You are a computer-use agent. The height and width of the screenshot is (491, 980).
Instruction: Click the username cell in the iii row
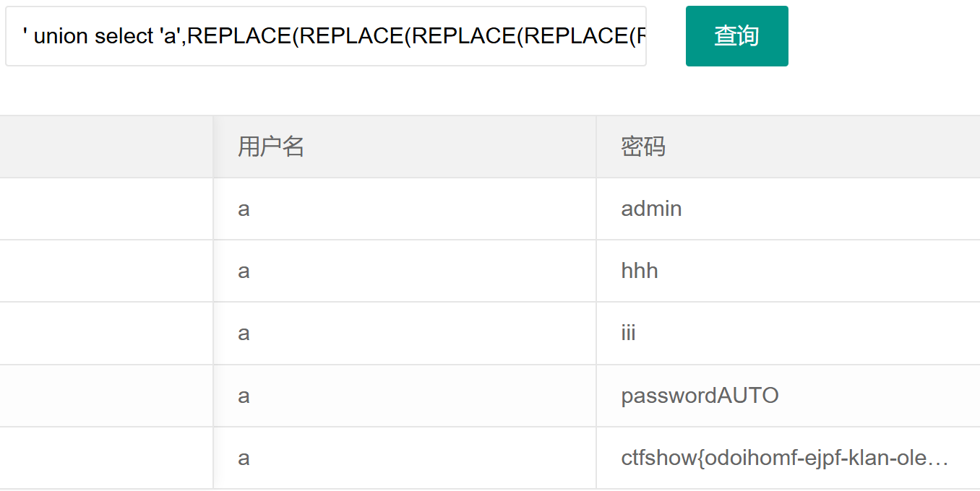pyautogui.click(x=244, y=333)
